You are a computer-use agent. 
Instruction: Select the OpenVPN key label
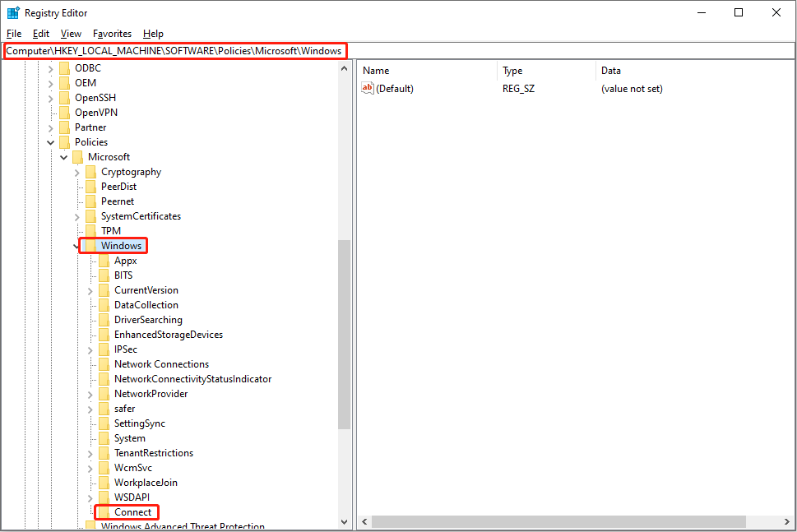(x=96, y=113)
